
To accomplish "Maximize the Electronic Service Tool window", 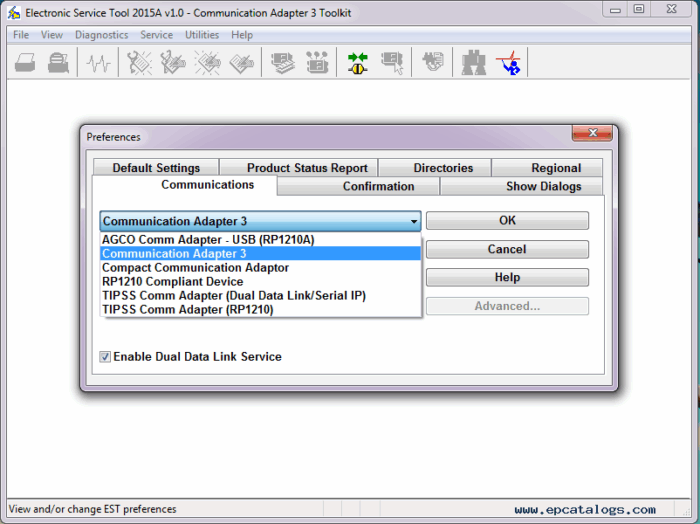I will tap(639, 9).
